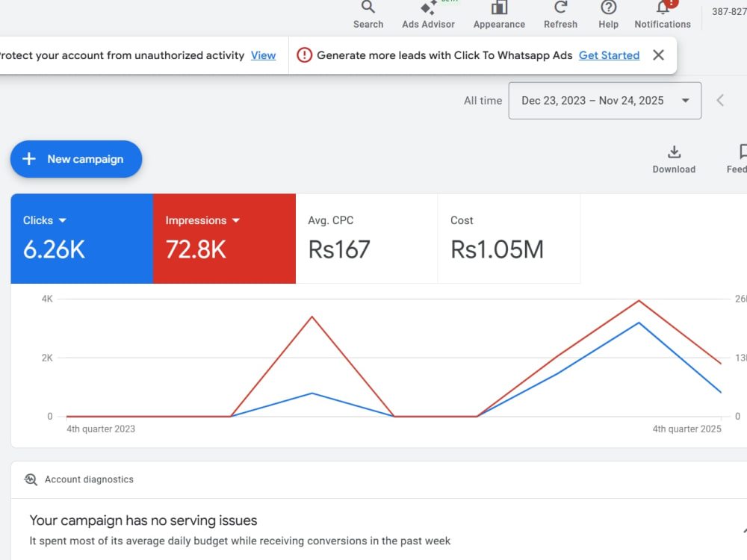Follow the Get Started link
This screenshot has height=560, width=747.
pyautogui.click(x=609, y=55)
